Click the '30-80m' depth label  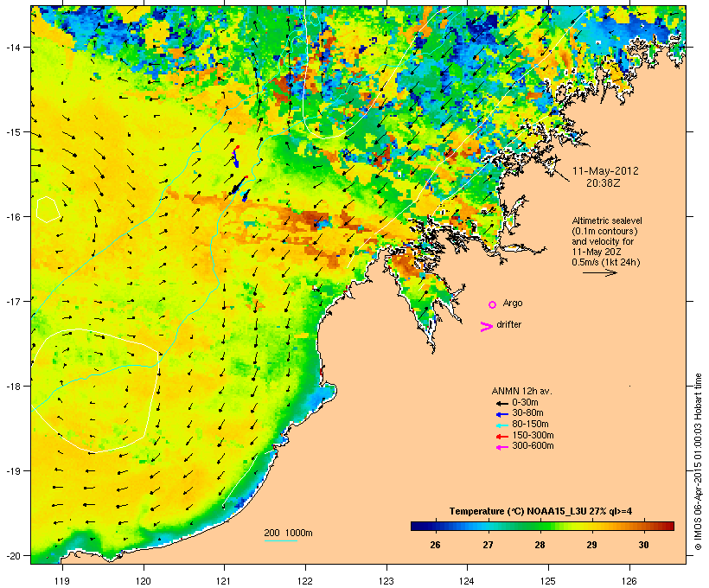pos(527,413)
